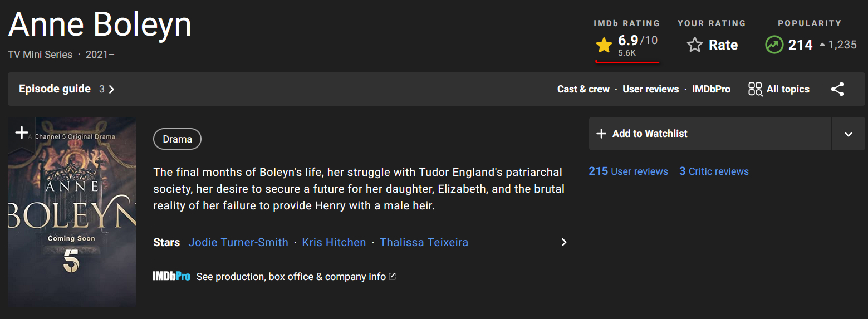Click external link icon after company info
Screen dimensions: 868x319
(392, 277)
